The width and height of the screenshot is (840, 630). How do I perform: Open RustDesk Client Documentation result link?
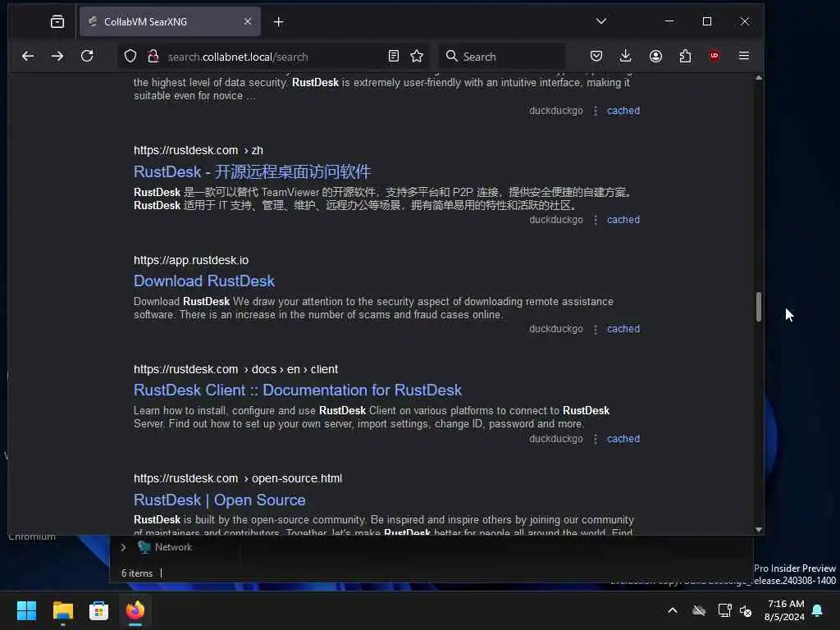coord(298,390)
